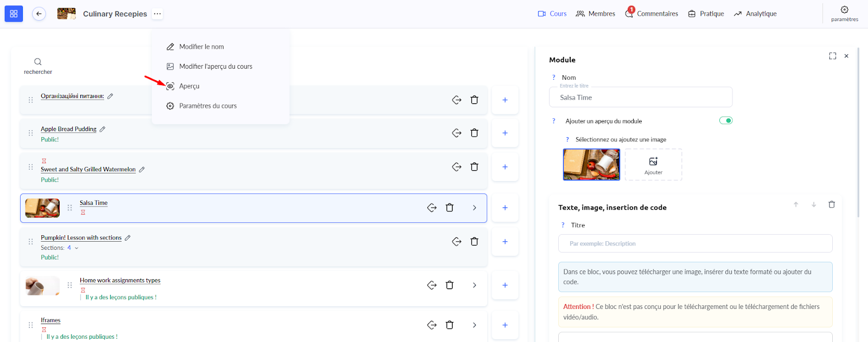Go back using the arrow button

[x=39, y=14]
